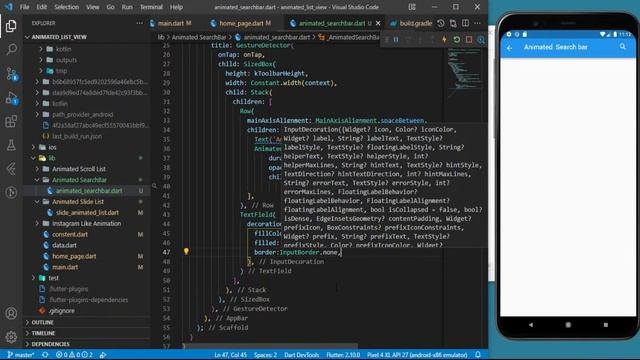Open Dart DevTools from status bar

click(302, 355)
